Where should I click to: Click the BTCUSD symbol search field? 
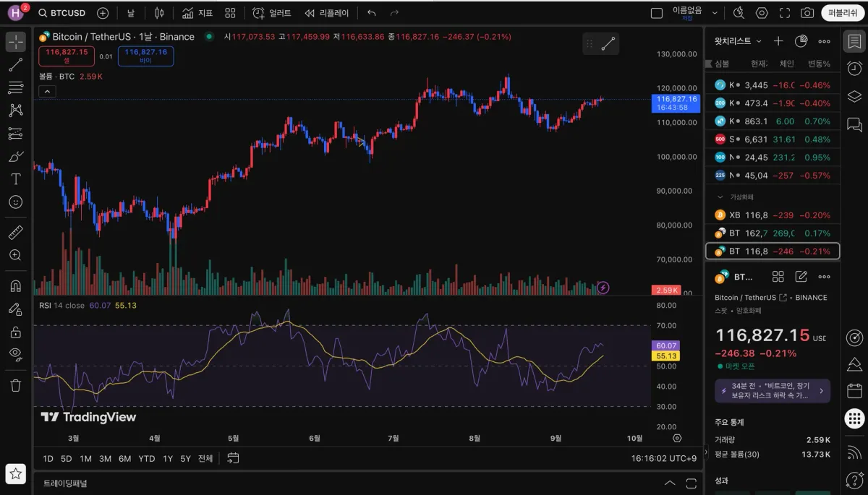pyautogui.click(x=62, y=13)
